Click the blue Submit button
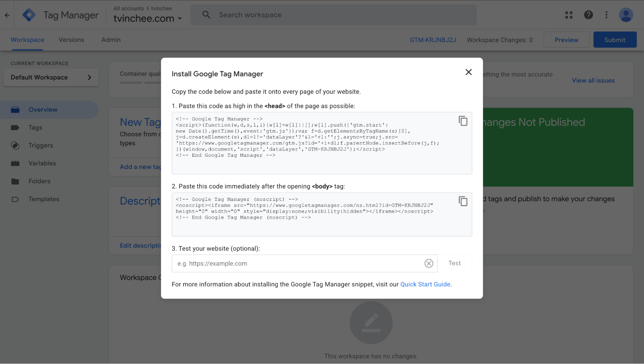The height and width of the screenshot is (364, 644). 615,40
